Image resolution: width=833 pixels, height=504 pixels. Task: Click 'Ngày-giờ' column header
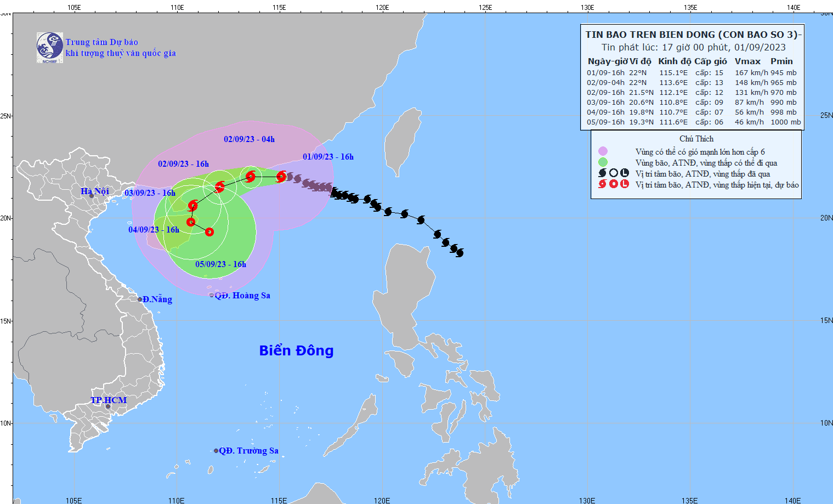click(608, 61)
